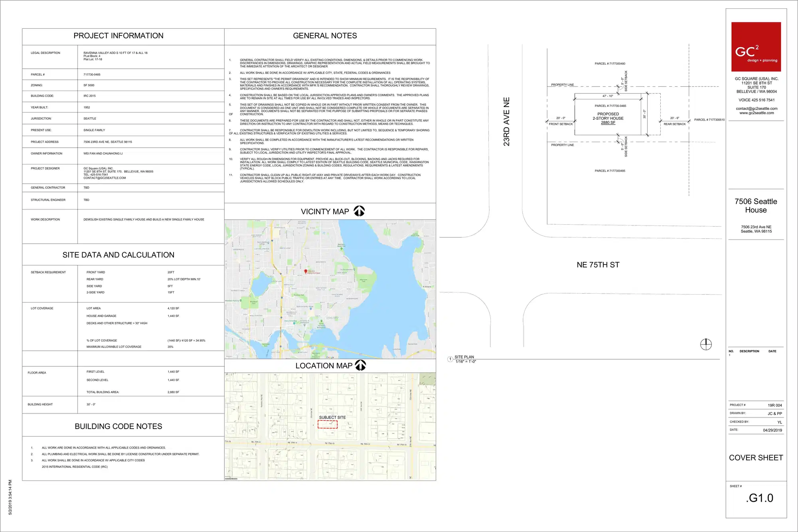The image size is (798, 532).
Task: Click the plot timestamp 5/2/2019 3:54:14 PM
Action: point(10,497)
